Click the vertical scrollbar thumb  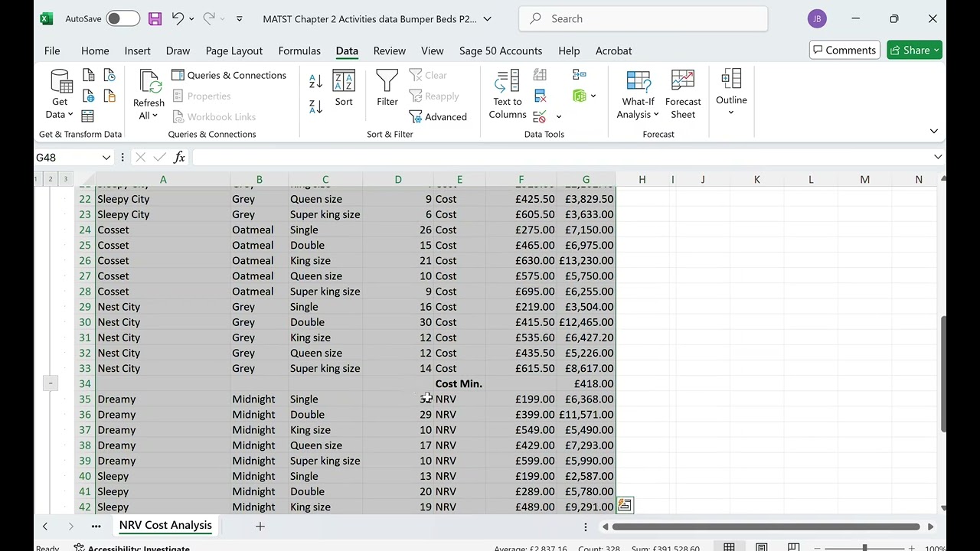[x=943, y=373]
